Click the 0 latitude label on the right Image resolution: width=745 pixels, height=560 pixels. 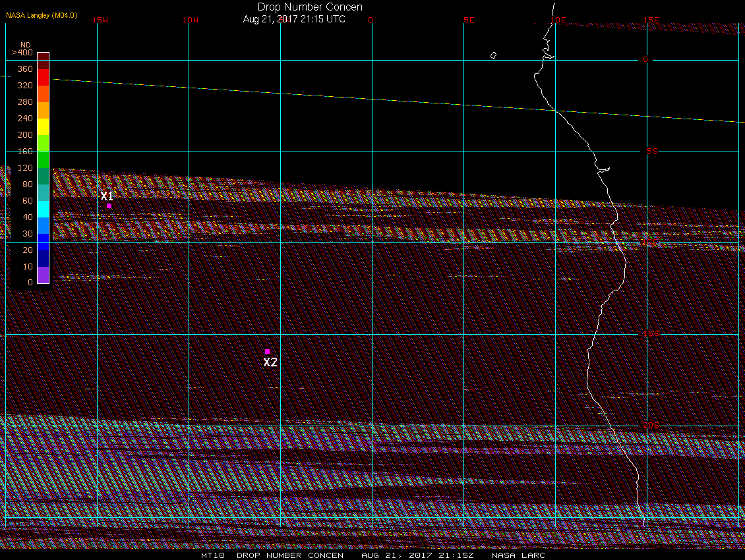tap(645, 59)
